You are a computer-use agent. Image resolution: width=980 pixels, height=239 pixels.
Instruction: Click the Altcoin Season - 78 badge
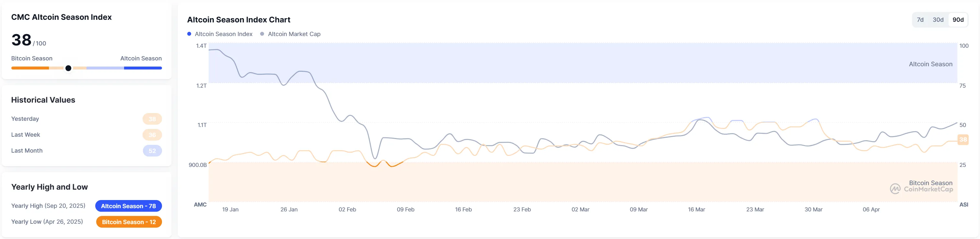129,206
